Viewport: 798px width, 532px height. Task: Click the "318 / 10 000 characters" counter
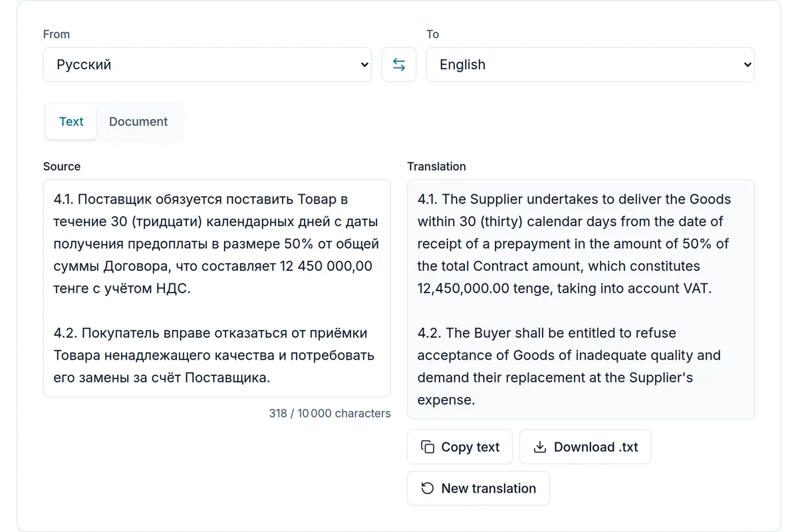click(x=330, y=413)
